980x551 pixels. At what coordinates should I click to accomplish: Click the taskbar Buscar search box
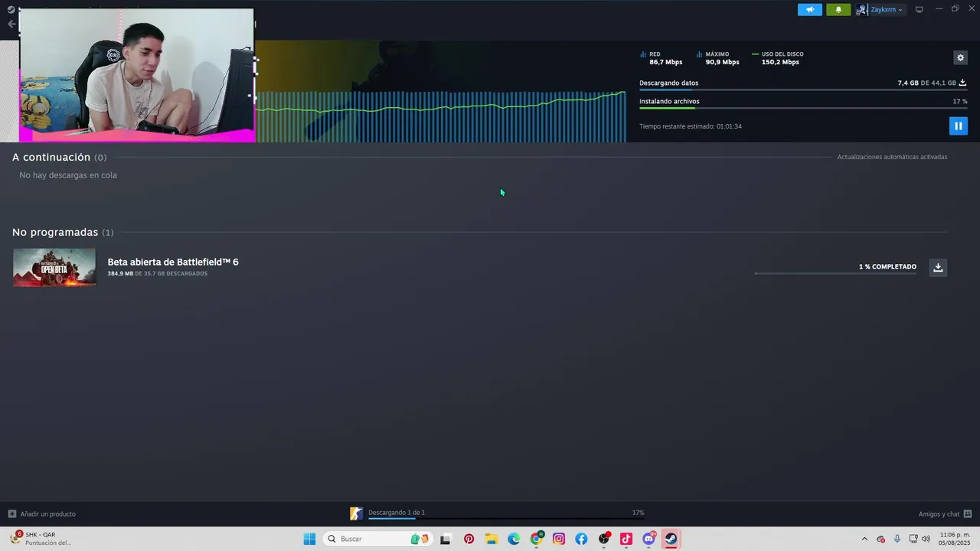[378, 539]
